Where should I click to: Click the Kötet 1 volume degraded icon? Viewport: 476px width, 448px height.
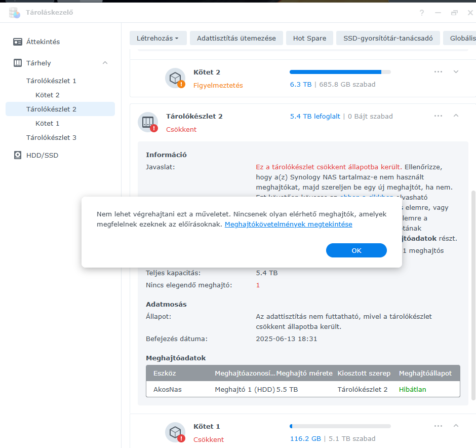pyautogui.click(x=176, y=432)
